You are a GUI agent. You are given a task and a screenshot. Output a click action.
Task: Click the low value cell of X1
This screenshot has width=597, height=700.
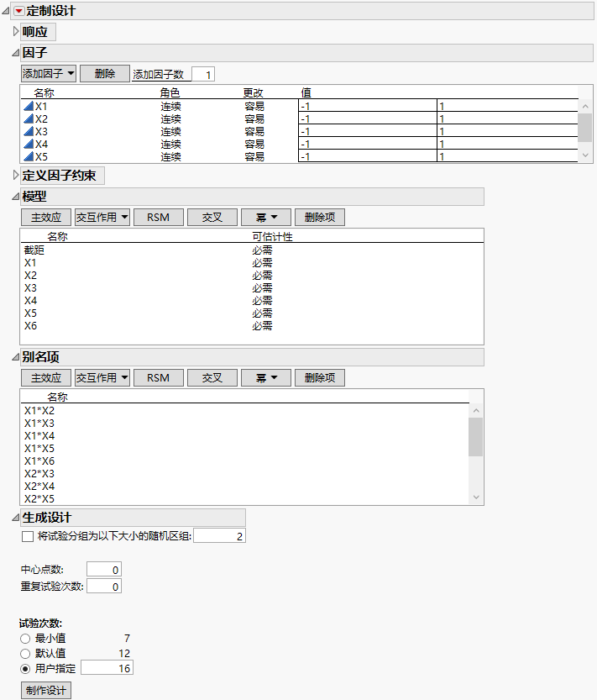tap(368, 106)
